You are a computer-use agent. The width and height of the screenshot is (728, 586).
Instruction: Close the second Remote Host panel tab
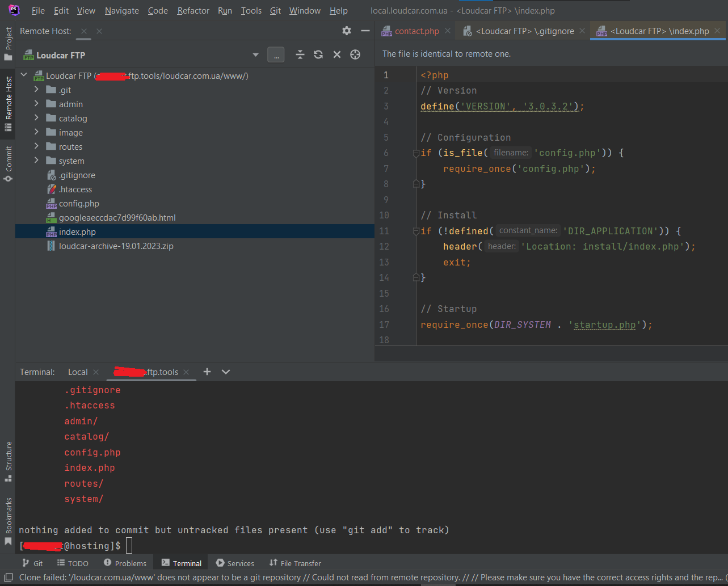99,31
